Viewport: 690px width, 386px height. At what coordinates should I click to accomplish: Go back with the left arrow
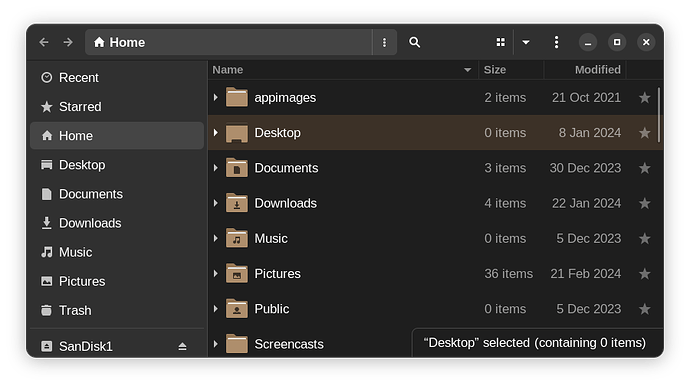click(44, 42)
